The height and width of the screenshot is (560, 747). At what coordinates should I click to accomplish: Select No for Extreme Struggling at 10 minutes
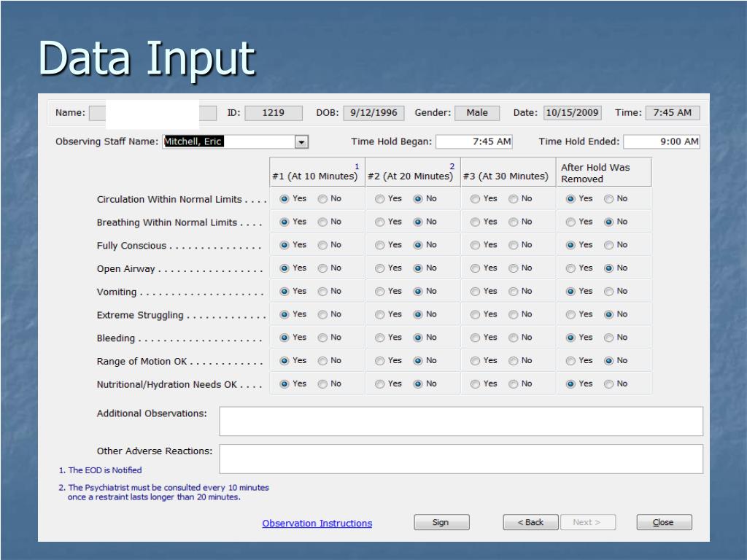(x=322, y=315)
